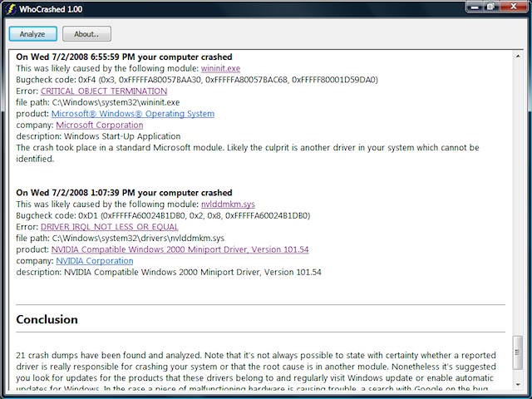This screenshot has height=399, width=532.
Task: Click NVIDIA Miniport Driver Version 101.54 product link
Action: click(x=180, y=249)
